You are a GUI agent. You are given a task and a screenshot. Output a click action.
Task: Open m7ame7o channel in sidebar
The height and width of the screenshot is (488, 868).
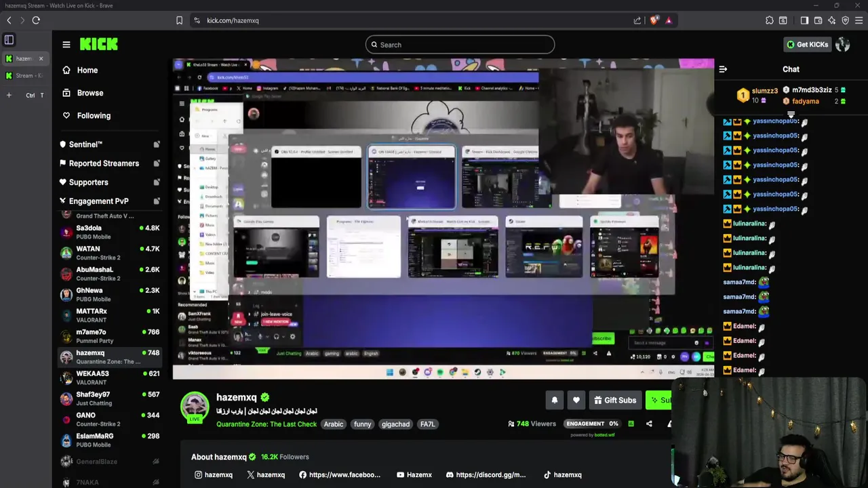[110, 336]
